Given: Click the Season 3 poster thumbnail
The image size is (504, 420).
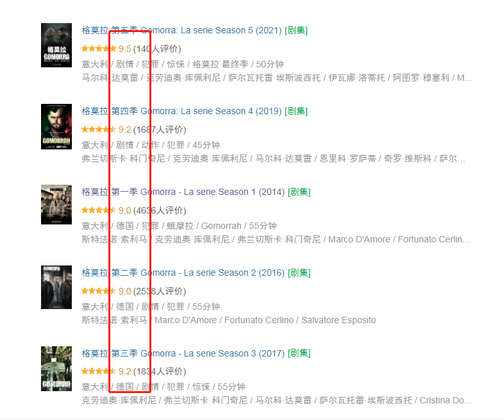Looking at the screenshot, I should pyautogui.click(x=56, y=369).
